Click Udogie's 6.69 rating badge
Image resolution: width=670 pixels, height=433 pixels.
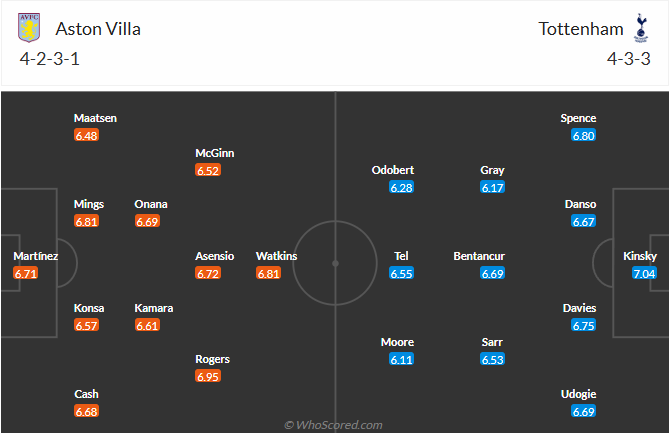click(x=584, y=411)
